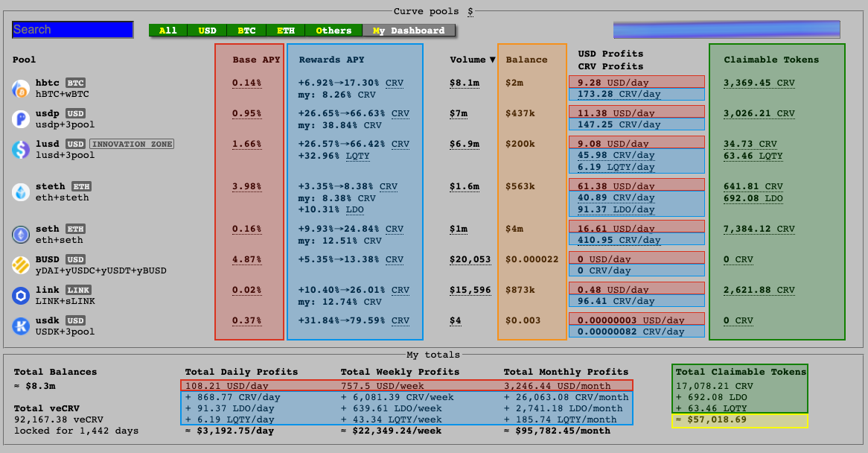The image size is (868, 453).
Task: Switch to the USD pools tab
Action: click(207, 31)
